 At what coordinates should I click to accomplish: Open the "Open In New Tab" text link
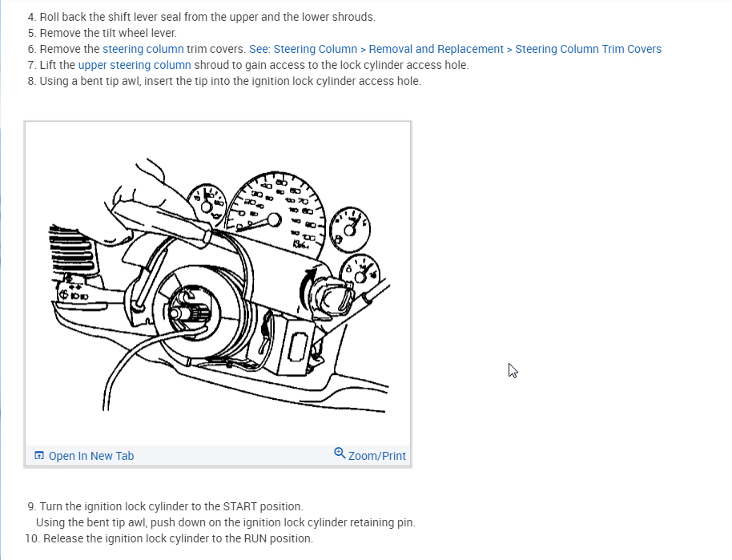coord(91,456)
